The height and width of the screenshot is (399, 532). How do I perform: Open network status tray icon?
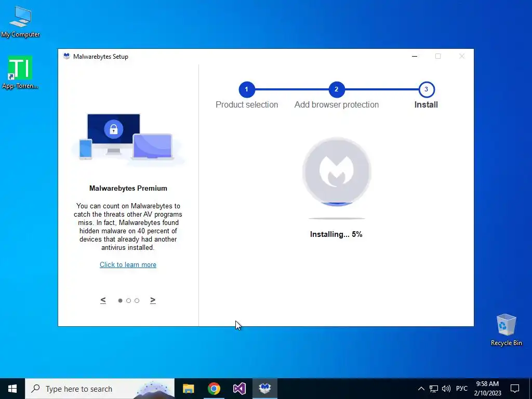434,389
